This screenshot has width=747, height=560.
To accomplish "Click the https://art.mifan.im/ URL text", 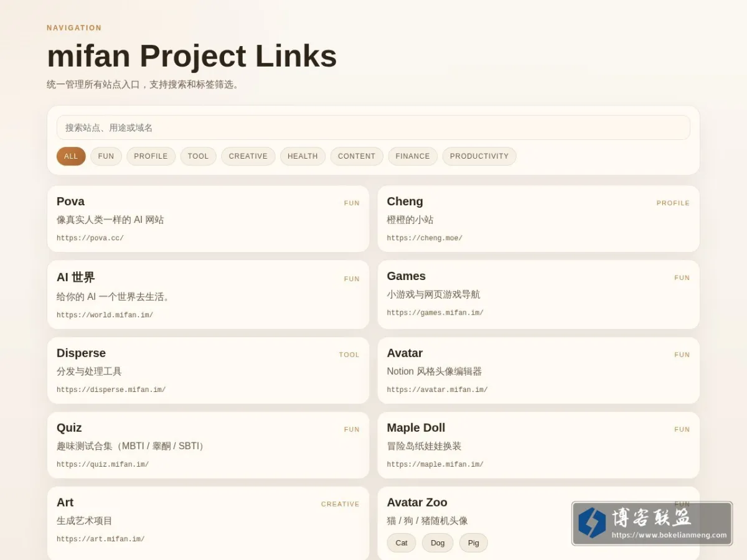I will coord(100,539).
